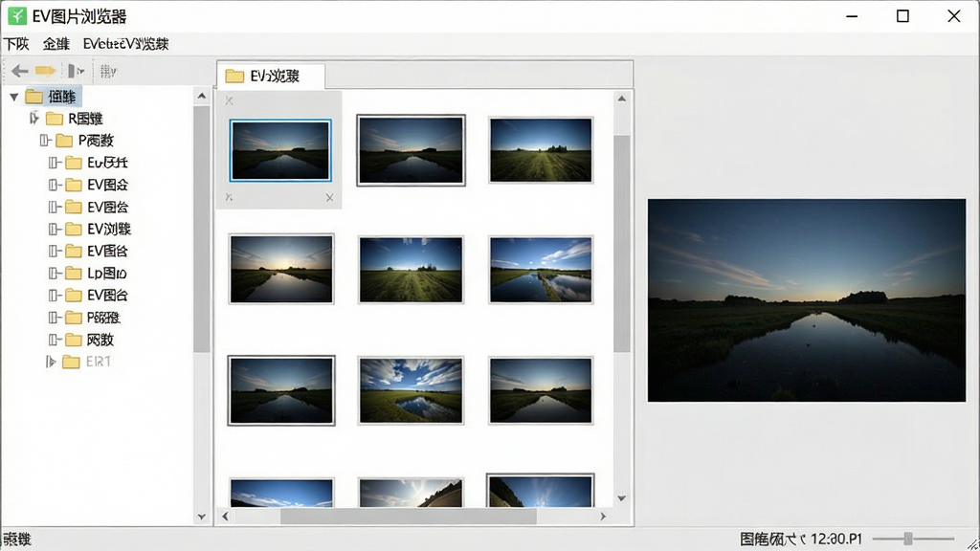Switch to the 'EV' folder tab above the thumbnails
The image size is (980, 551).
click(x=271, y=77)
